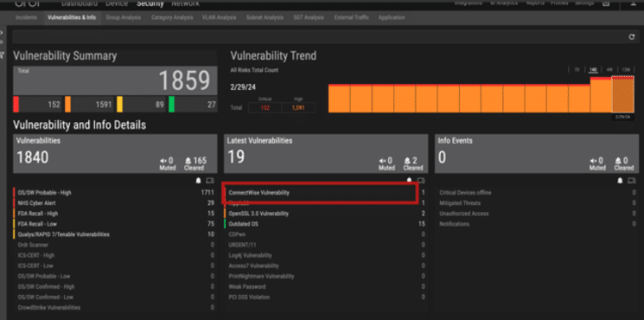The image size is (644, 320).
Task: Click the Cleared bell icon in Vulnerabilities card
Action: coord(188,161)
